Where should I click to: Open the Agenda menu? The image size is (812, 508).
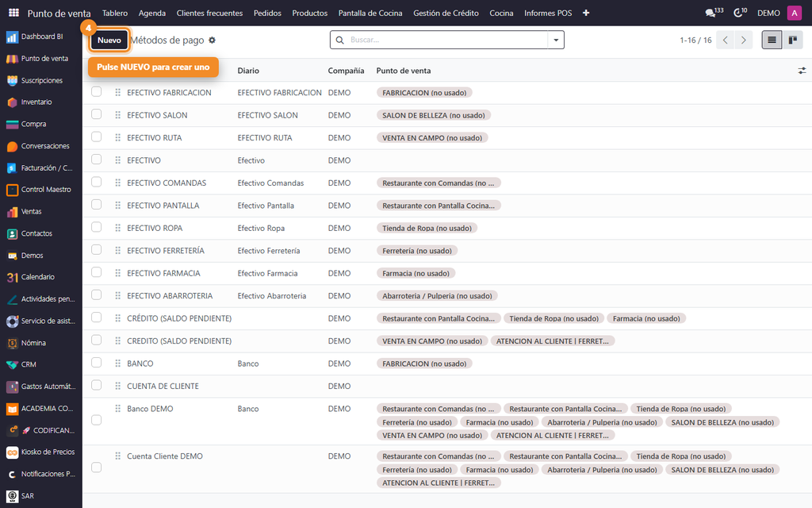click(152, 13)
